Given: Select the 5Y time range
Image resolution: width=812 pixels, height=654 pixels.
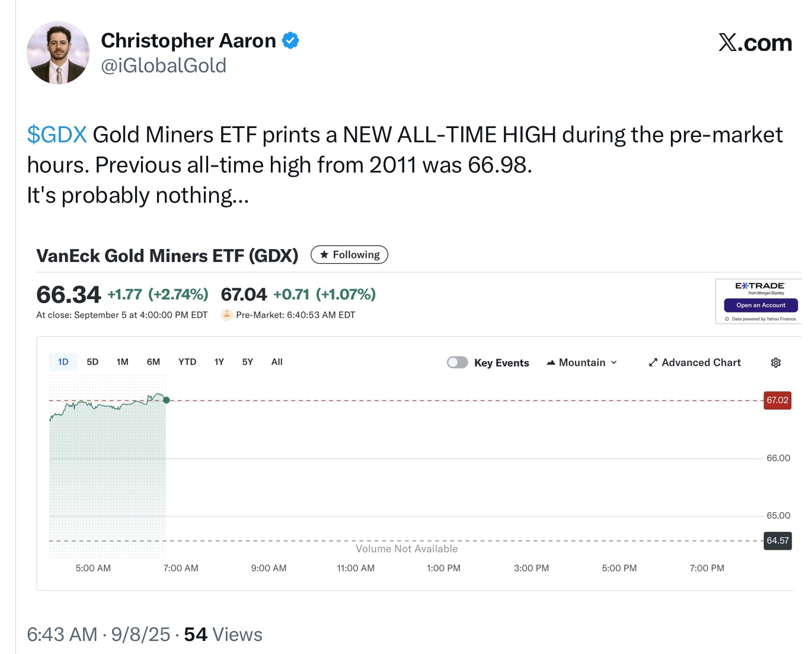Looking at the screenshot, I should click(x=248, y=362).
